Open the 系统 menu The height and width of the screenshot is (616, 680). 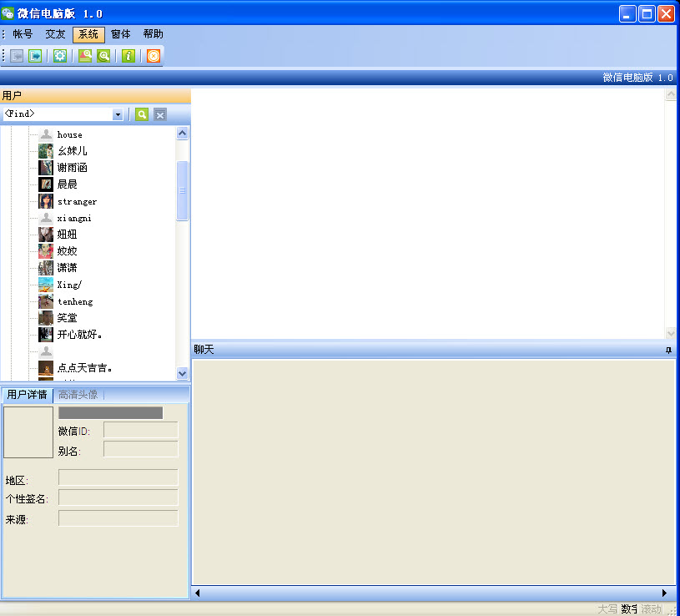point(88,35)
